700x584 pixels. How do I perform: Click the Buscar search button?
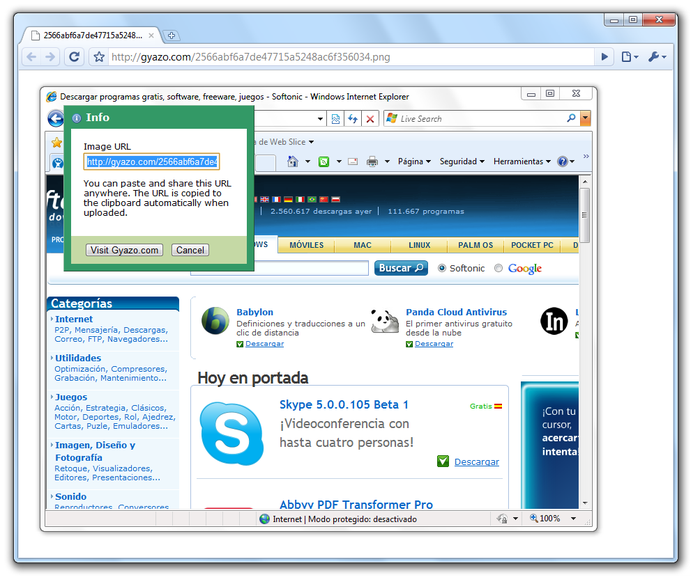[400, 268]
